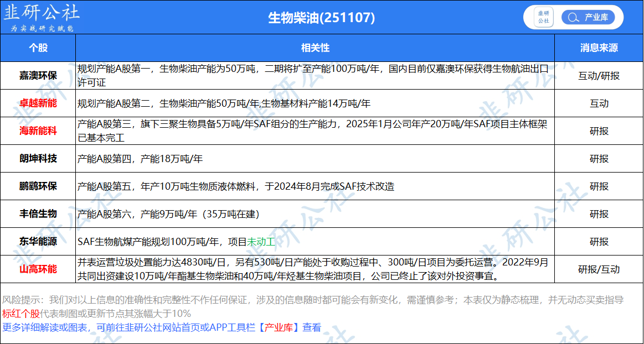Screen dimensions: 644x344
Task: Open the red 海新能科 stock entry
Action: 38,131
